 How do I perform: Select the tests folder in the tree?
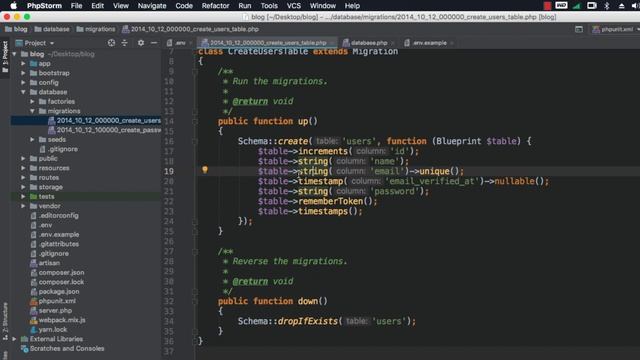(x=42, y=196)
